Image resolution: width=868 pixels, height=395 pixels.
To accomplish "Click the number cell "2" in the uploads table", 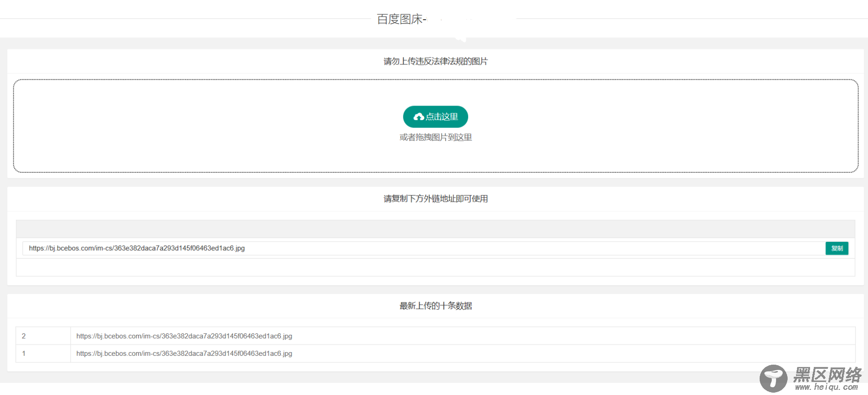I will point(43,336).
